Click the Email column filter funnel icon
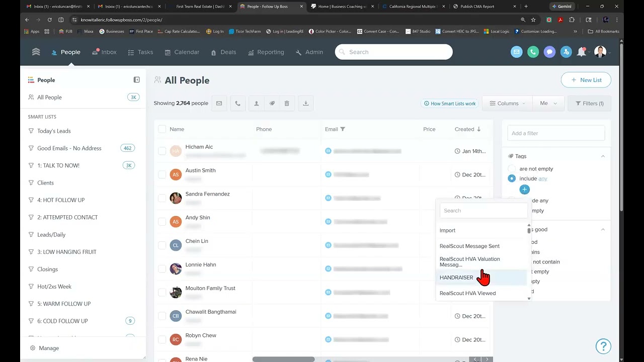644x362 pixels. [x=343, y=129]
